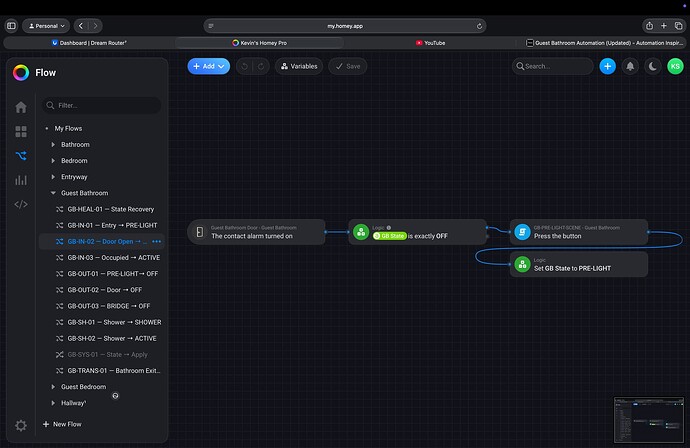Click the canvas minimap thumbnail
The height and width of the screenshot is (448, 690).
click(649, 420)
